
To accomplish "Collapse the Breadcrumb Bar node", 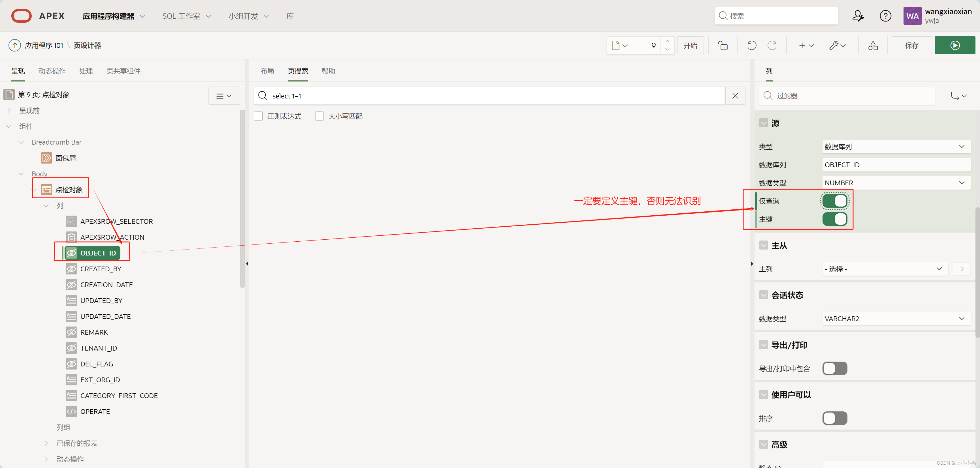I will tap(21, 142).
